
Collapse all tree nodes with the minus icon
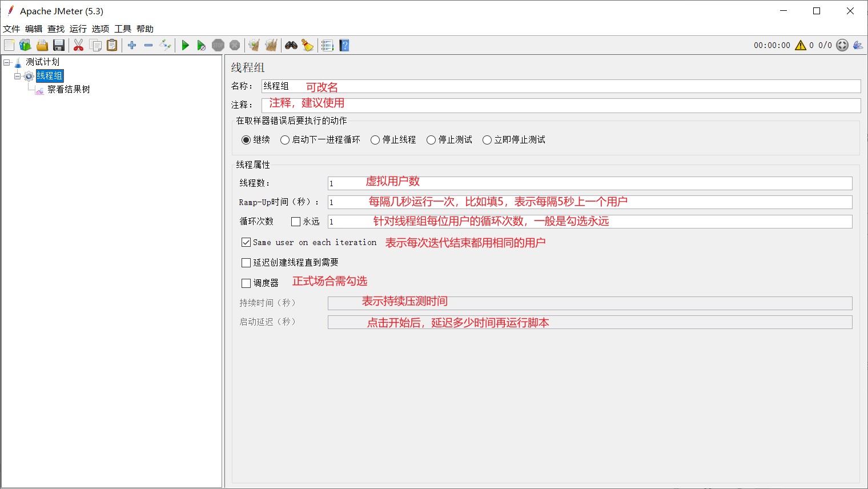click(148, 45)
